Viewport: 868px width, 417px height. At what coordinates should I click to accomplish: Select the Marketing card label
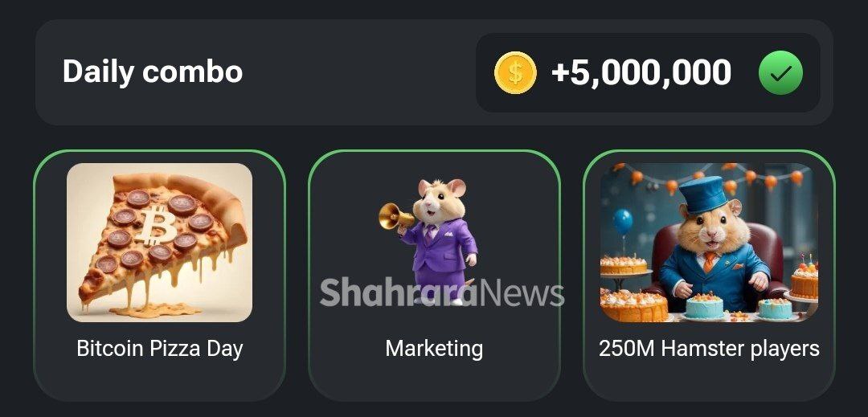[434, 349]
